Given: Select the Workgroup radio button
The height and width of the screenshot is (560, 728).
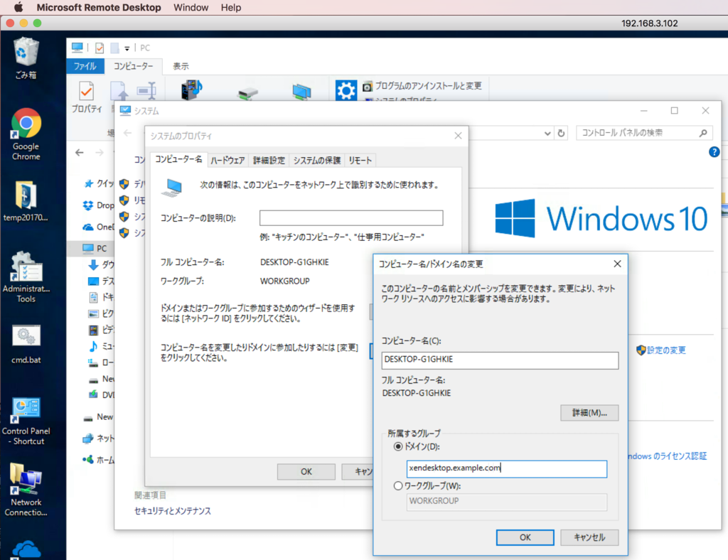Looking at the screenshot, I should [398, 486].
